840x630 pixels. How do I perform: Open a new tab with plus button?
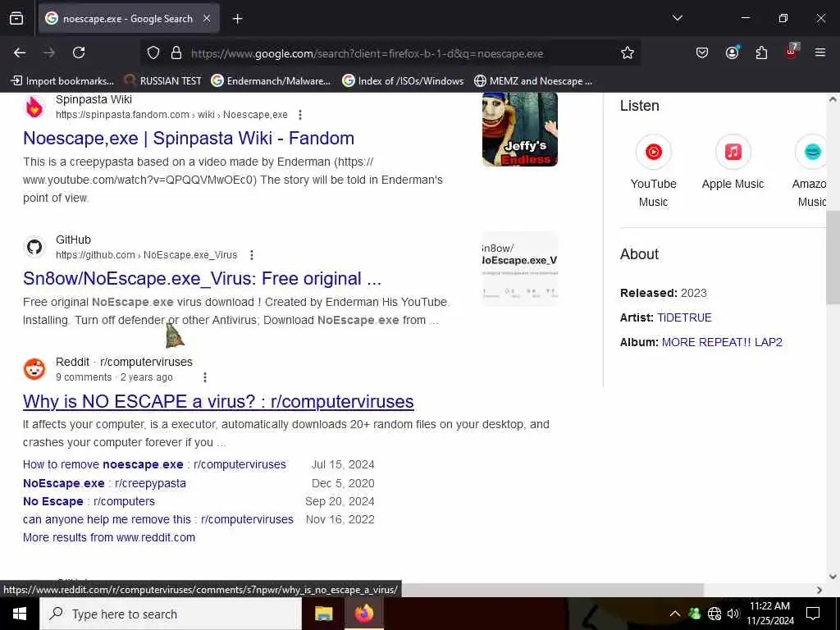pyautogui.click(x=237, y=19)
